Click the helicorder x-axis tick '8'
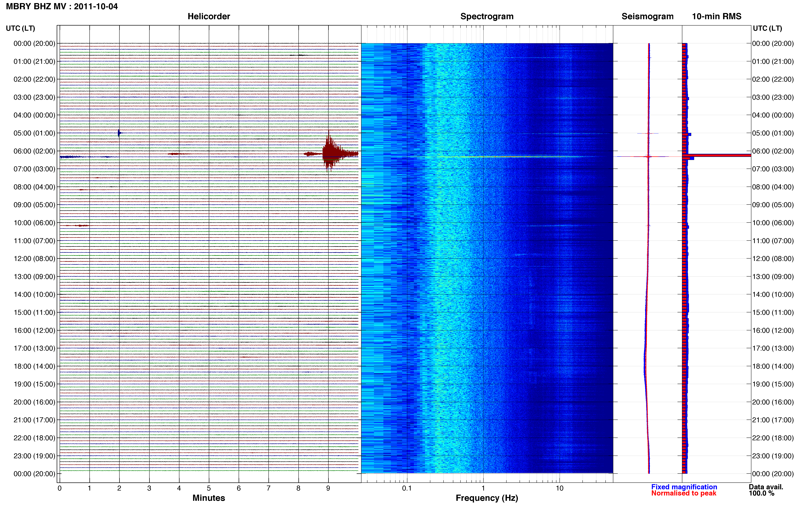The width and height of the screenshot is (812, 508). [298, 488]
